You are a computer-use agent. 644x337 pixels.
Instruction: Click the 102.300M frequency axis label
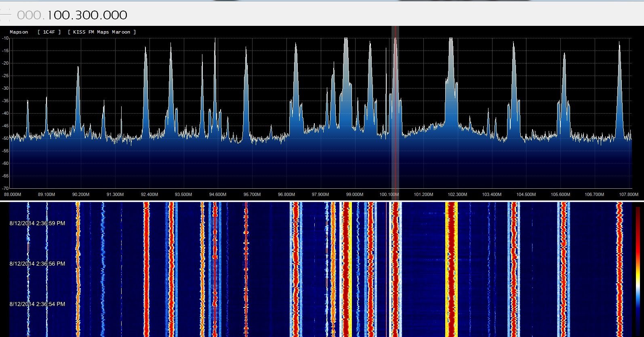pos(457,194)
